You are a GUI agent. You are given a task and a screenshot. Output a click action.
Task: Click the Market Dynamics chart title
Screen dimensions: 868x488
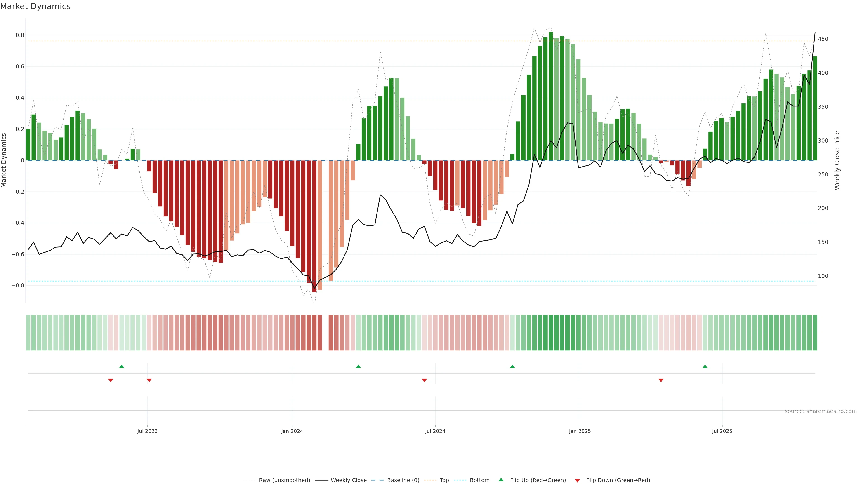[x=35, y=6]
